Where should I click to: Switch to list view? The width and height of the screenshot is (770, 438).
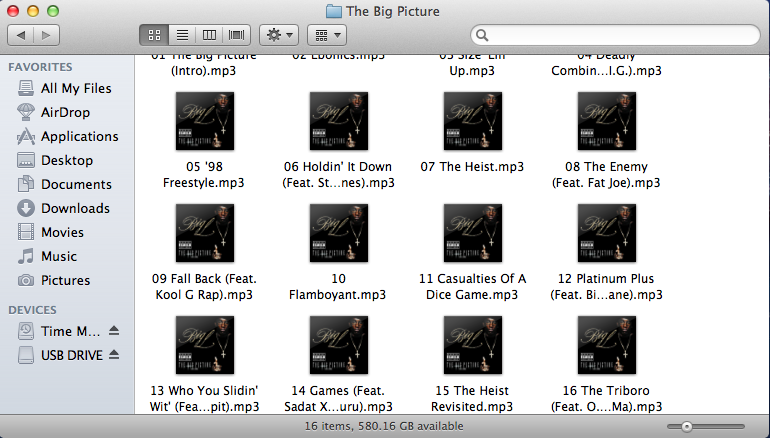[182, 35]
